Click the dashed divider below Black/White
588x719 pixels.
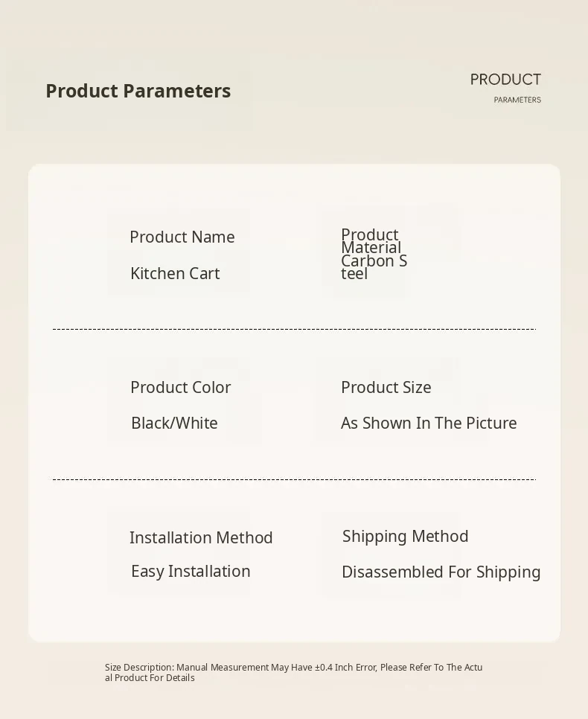(294, 479)
